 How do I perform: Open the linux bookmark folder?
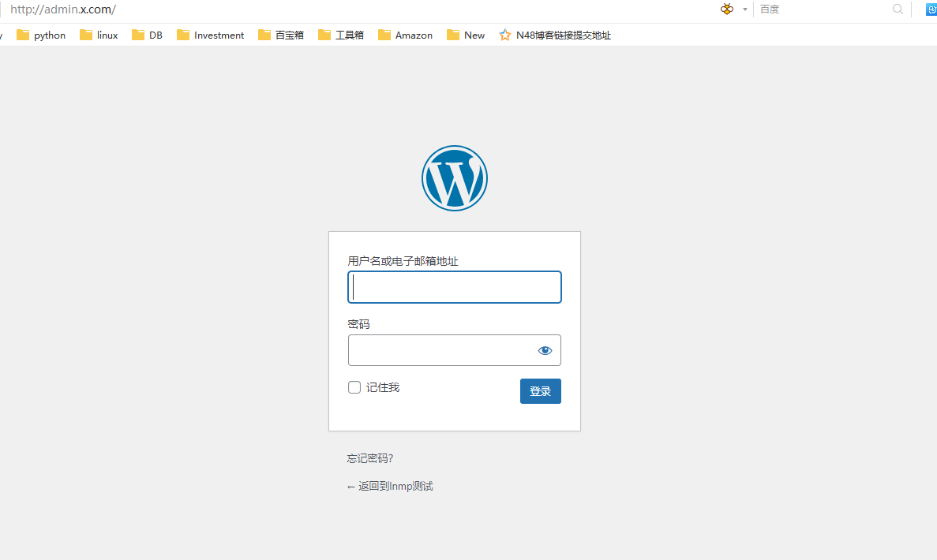99,35
